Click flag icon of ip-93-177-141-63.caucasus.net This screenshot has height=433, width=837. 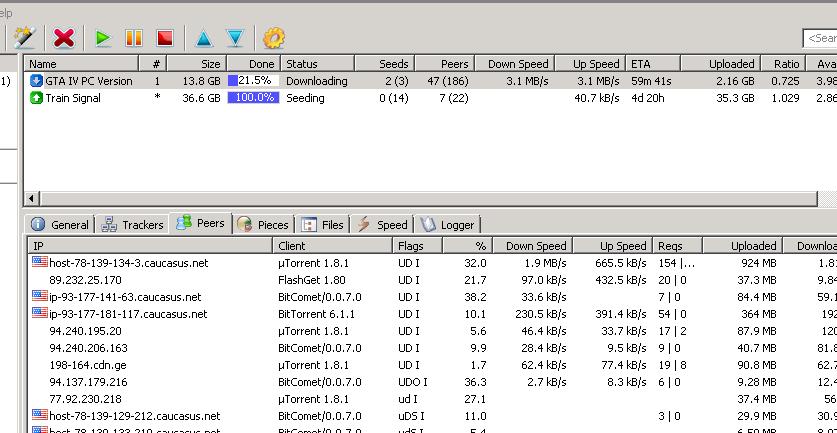40,296
